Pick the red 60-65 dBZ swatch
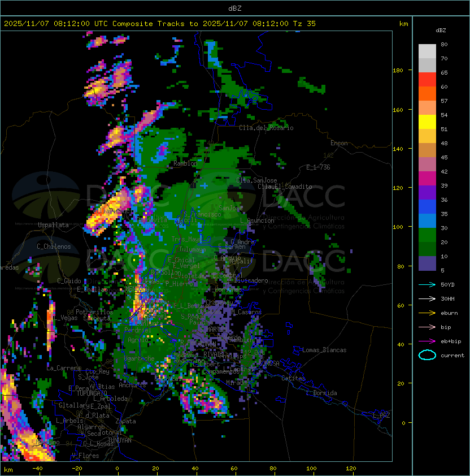This screenshot has height=476, width=470. pos(427,80)
